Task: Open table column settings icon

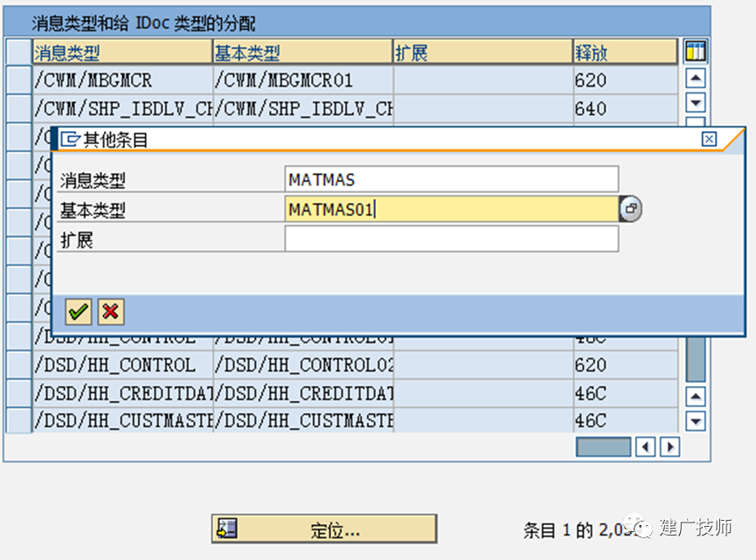Action: click(x=696, y=51)
